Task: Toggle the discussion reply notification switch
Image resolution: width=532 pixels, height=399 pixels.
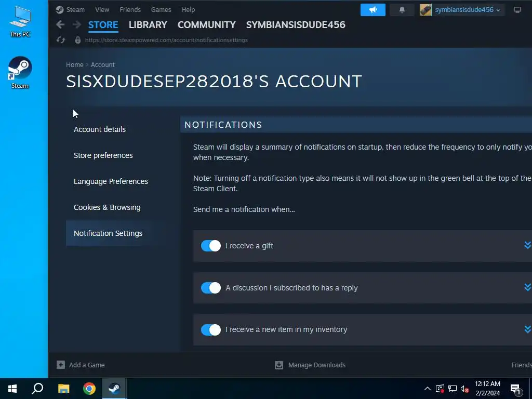Action: [x=211, y=288]
